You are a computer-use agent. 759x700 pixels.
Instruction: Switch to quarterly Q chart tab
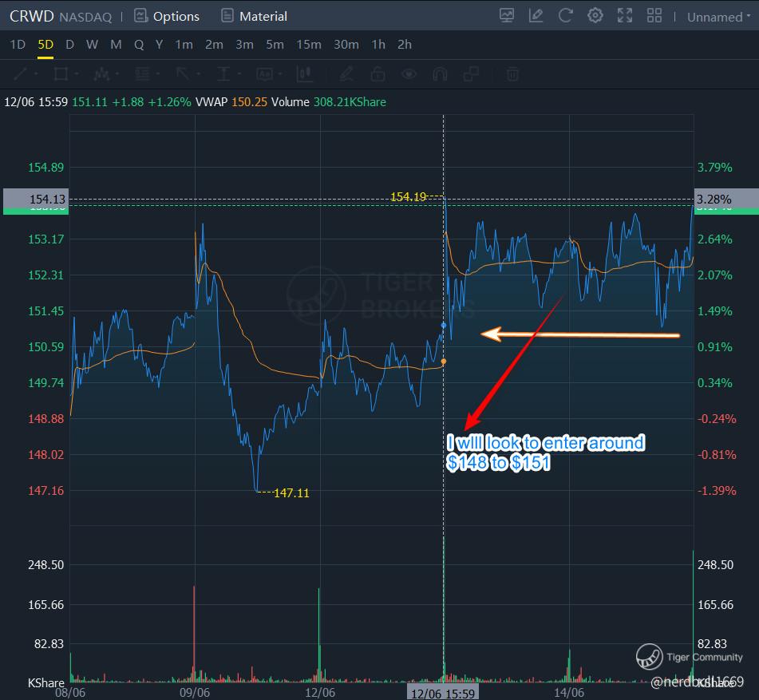139,45
